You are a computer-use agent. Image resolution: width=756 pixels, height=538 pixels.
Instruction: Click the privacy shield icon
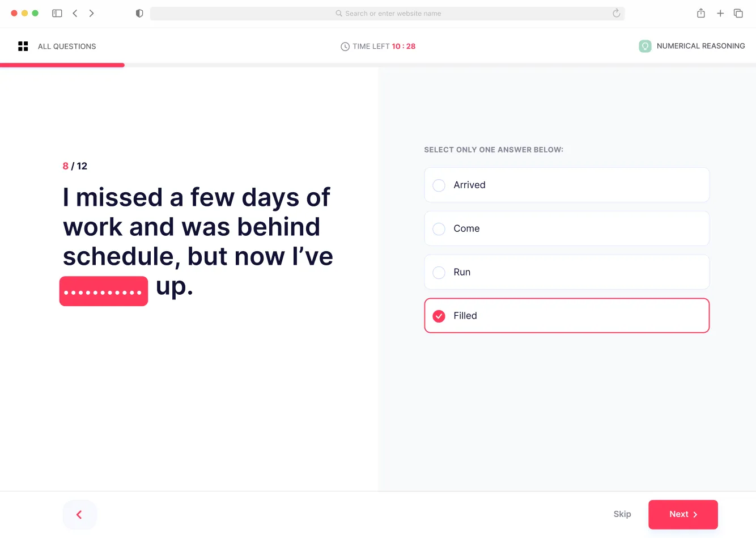(x=139, y=13)
